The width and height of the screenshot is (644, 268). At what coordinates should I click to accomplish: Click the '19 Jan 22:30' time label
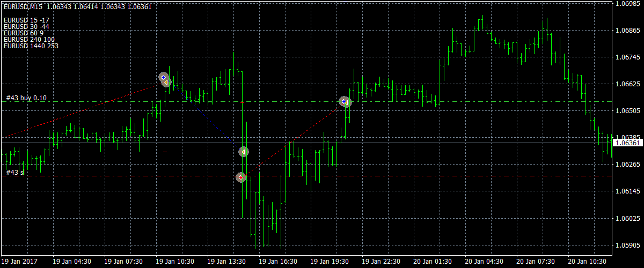(380, 262)
